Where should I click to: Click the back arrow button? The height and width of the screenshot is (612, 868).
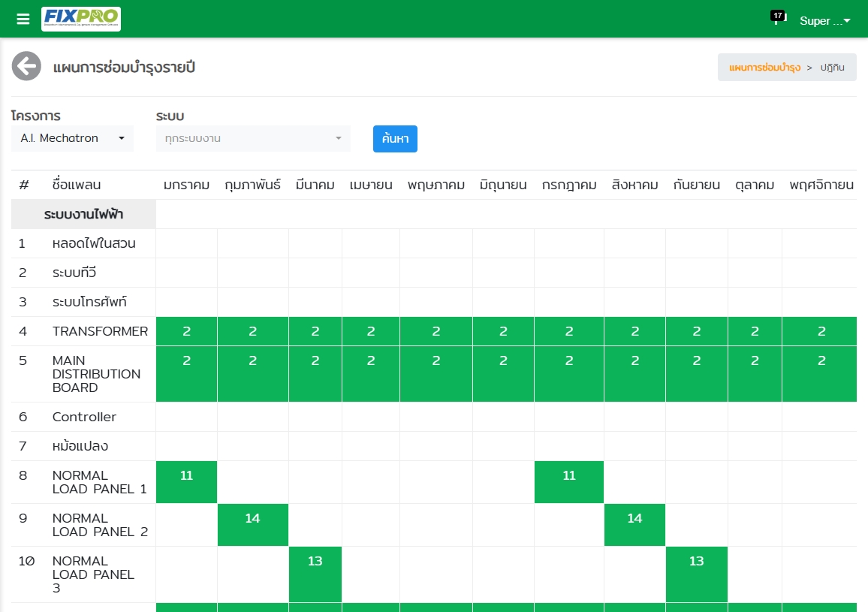[x=26, y=66]
